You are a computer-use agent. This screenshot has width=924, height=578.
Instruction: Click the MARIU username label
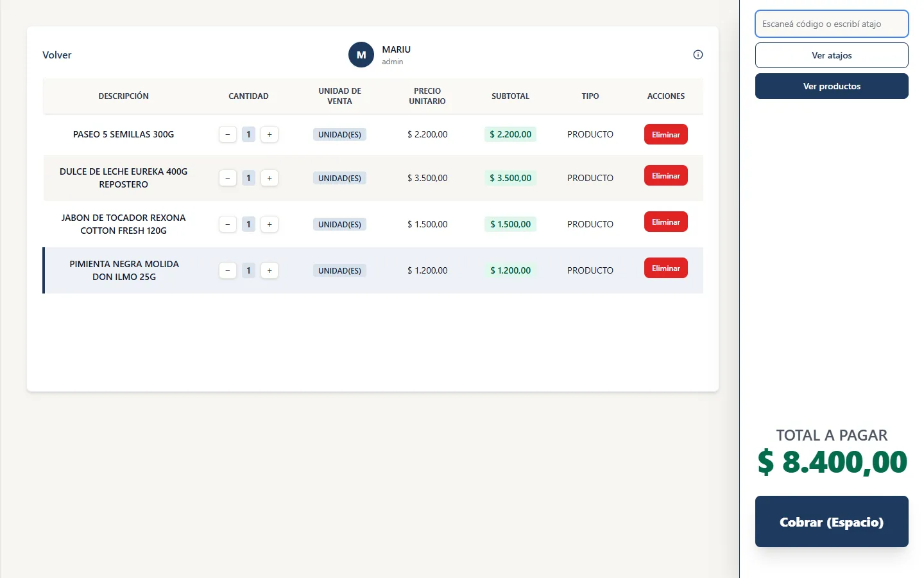coord(396,49)
